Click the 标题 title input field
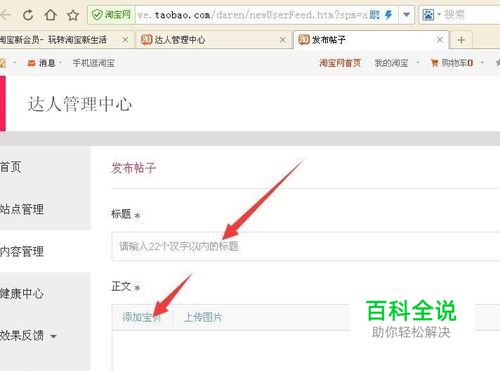Viewport: 500px width, 371px height. [306, 246]
